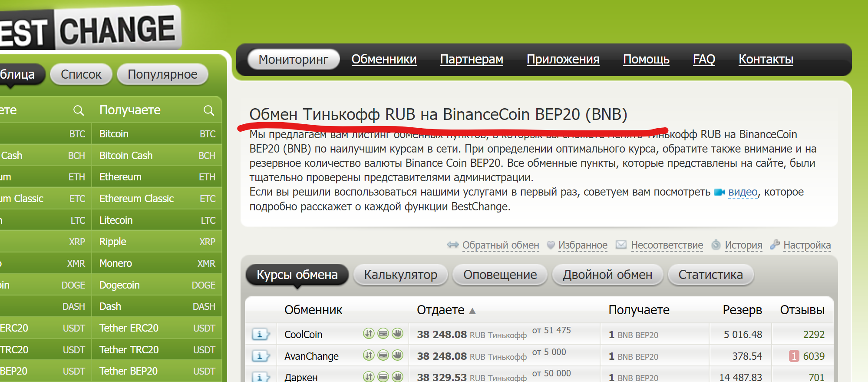
Task: Open Партнерам in the top menu
Action: [472, 59]
